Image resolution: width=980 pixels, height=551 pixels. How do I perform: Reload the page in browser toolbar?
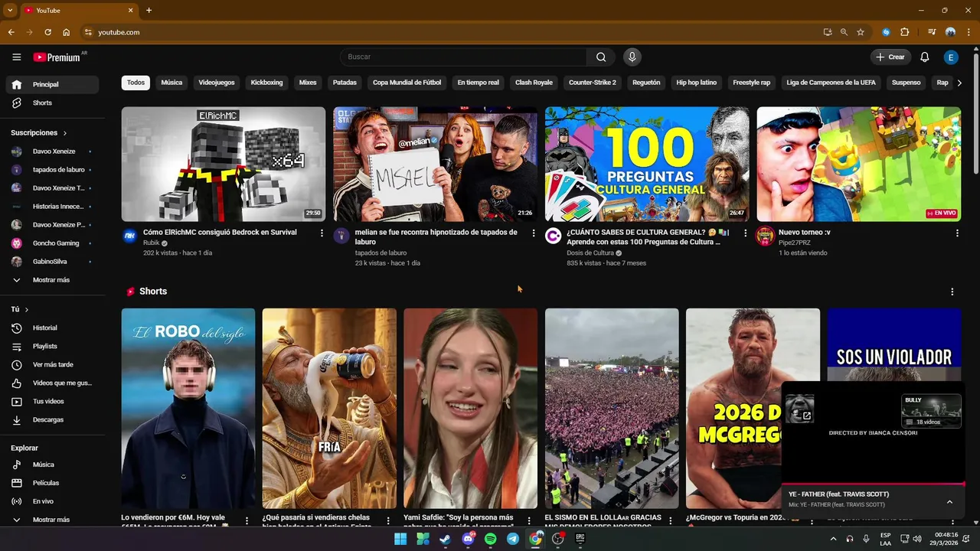47,32
